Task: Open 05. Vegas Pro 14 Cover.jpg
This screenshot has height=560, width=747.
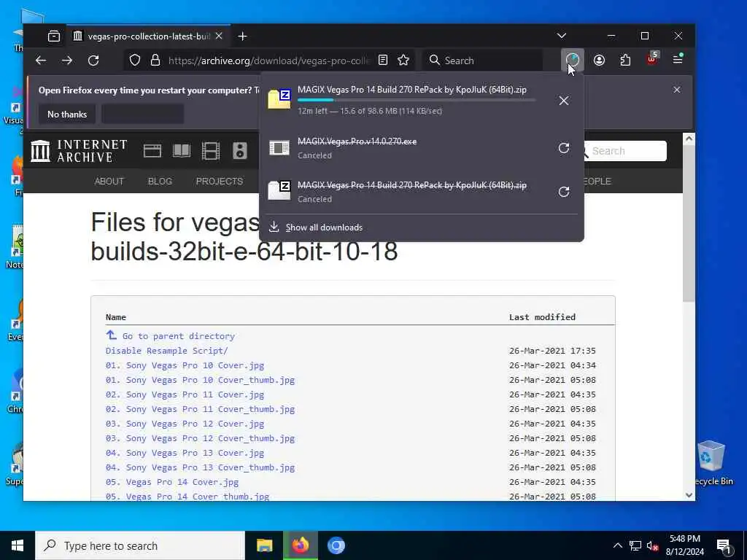Action: pos(172,482)
